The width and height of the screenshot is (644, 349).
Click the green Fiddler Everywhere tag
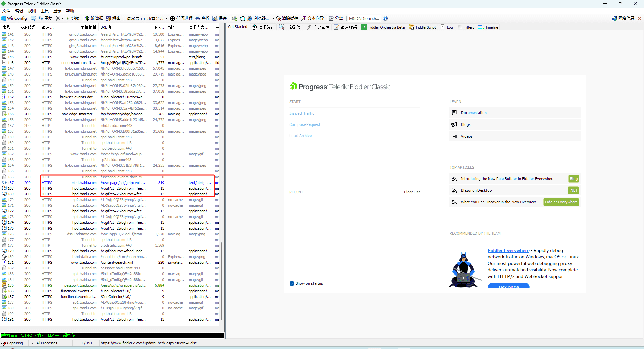[561, 202]
